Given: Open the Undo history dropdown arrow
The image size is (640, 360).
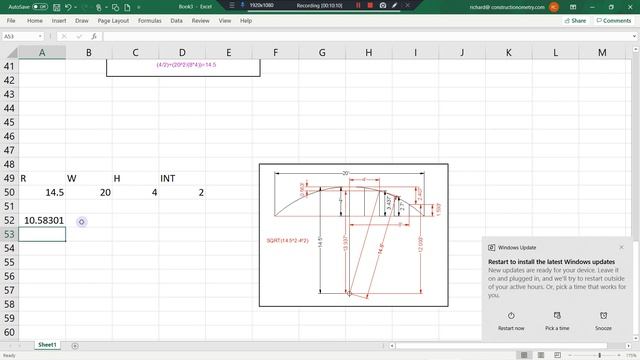Looking at the screenshot, I should [76, 7].
